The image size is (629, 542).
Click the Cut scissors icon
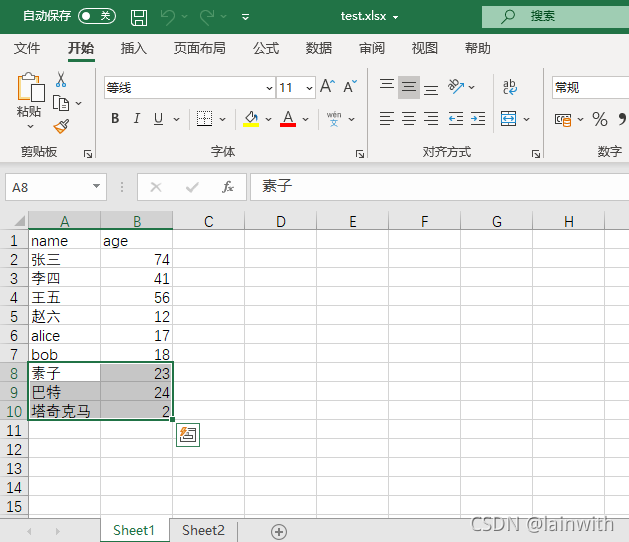point(61,80)
